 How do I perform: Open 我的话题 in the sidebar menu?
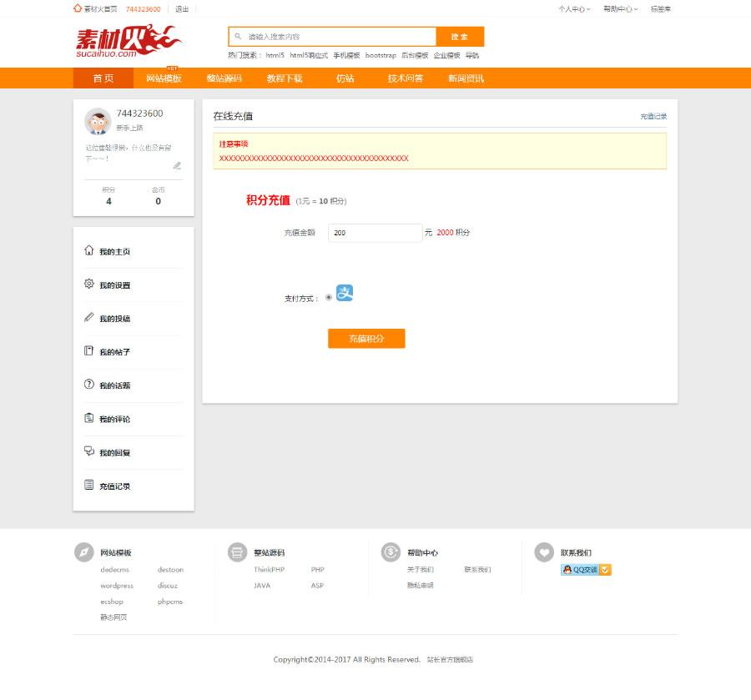click(114, 385)
